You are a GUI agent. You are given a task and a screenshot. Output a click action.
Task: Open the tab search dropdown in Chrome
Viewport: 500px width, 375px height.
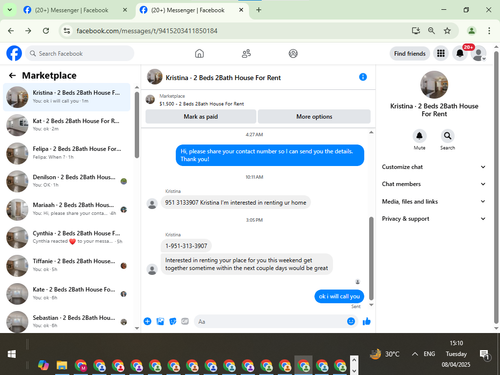pos(10,10)
